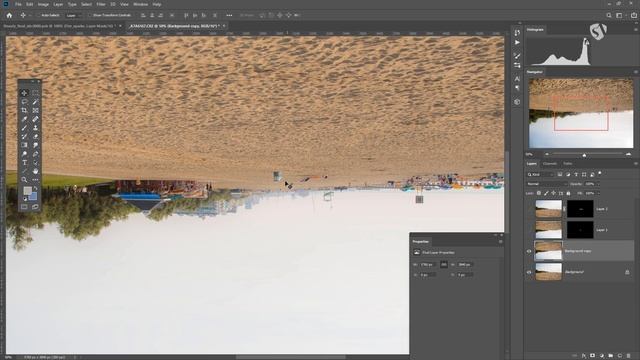Toggle the width-height link in Properties
The image size is (640, 360).
point(444,264)
